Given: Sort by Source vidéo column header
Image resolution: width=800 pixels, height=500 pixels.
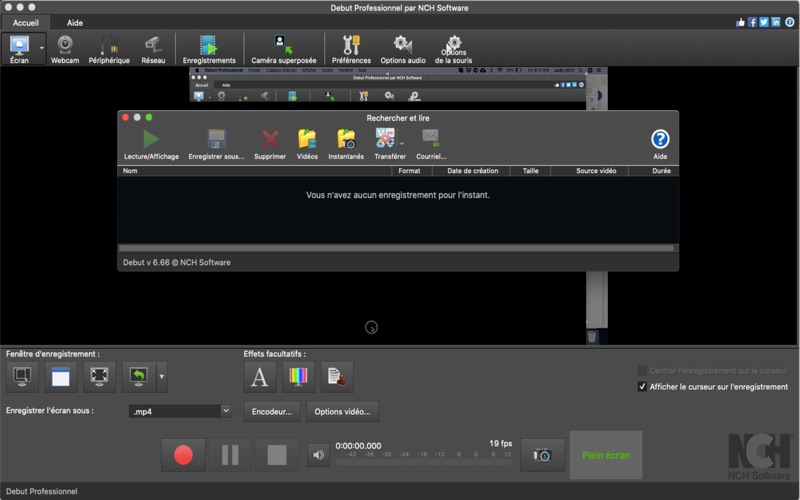Looking at the screenshot, I should click(590, 171).
